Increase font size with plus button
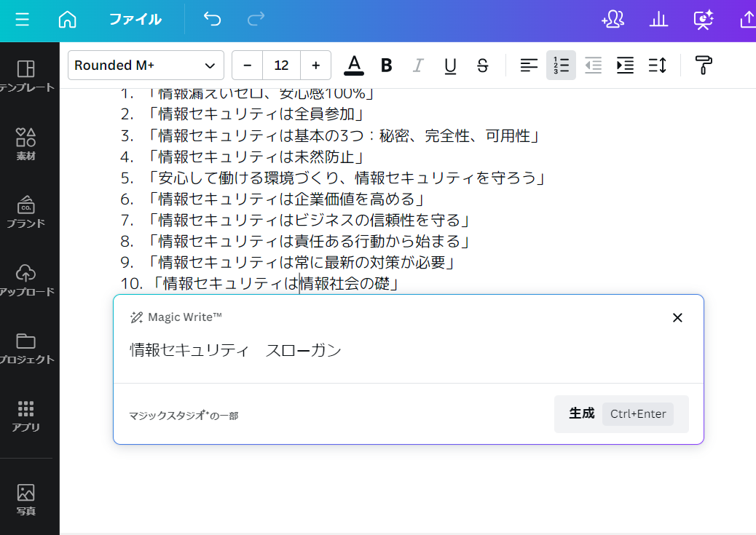 coord(316,65)
